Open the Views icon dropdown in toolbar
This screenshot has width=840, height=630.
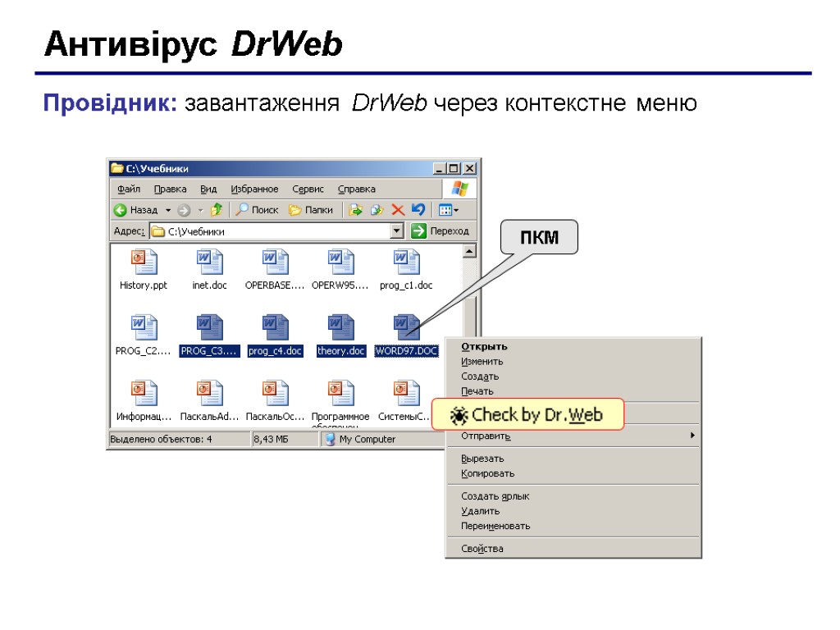[x=449, y=209]
